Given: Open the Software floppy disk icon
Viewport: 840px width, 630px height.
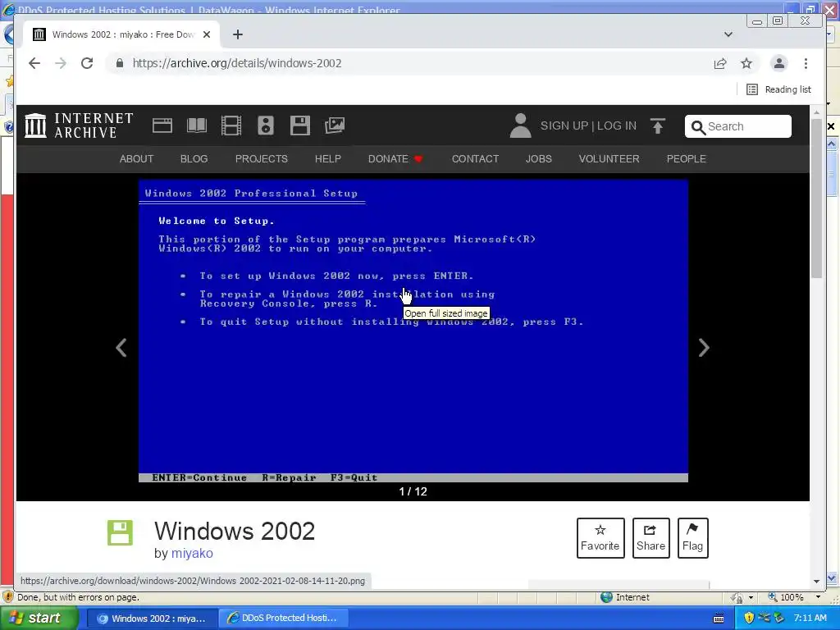Looking at the screenshot, I should (x=300, y=126).
